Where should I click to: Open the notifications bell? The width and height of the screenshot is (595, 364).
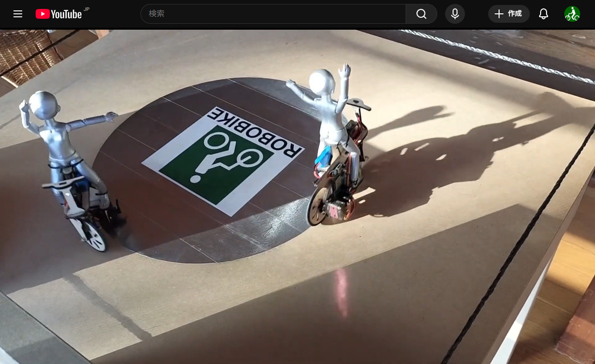click(543, 14)
